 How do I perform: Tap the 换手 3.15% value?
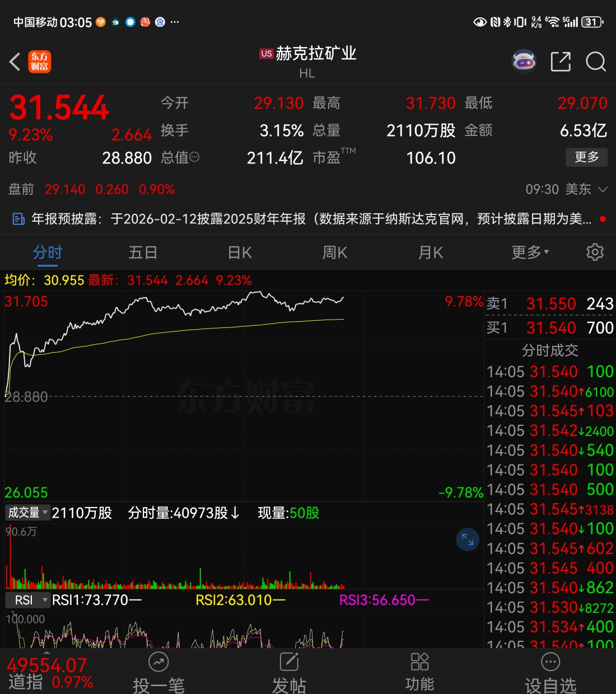pos(282,130)
